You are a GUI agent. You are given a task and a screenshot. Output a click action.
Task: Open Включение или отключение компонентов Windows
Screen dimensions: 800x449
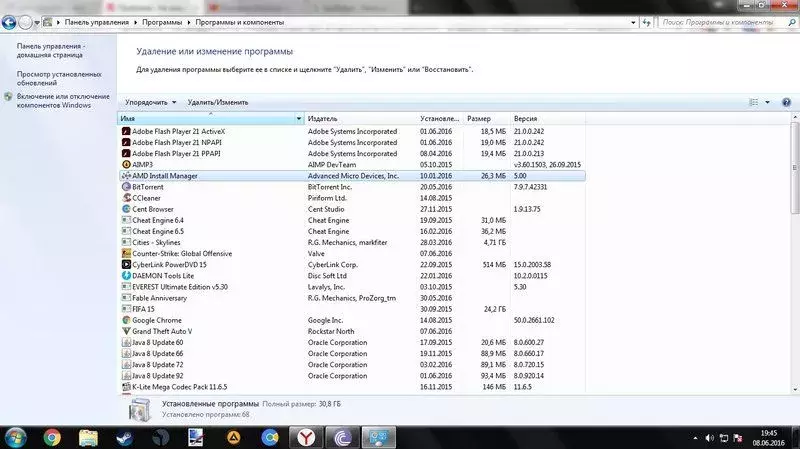(63, 101)
